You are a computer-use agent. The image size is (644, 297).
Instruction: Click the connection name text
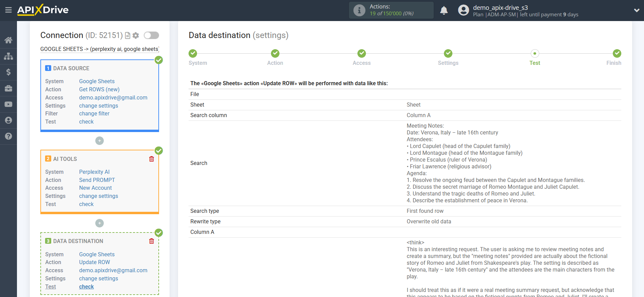coord(100,49)
